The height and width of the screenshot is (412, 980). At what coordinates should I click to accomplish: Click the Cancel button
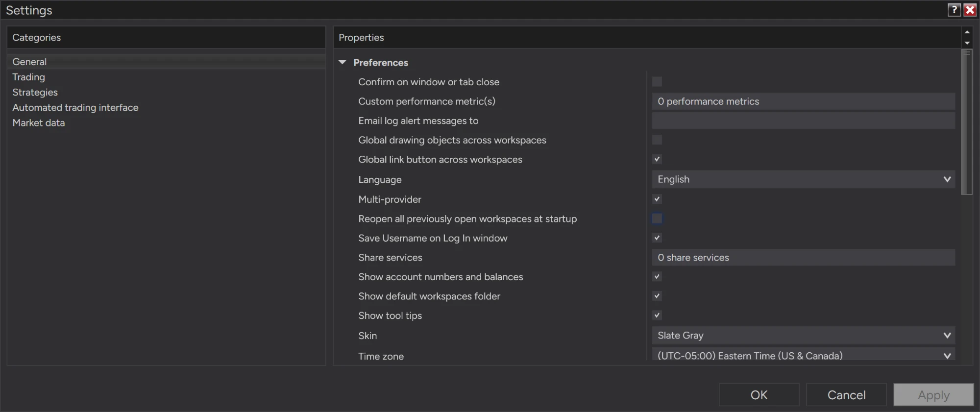point(846,395)
